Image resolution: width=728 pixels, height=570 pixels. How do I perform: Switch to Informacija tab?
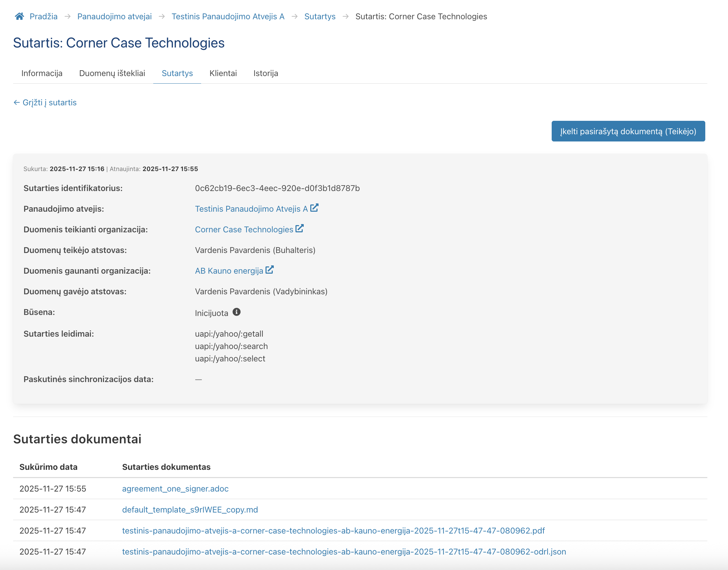point(42,73)
